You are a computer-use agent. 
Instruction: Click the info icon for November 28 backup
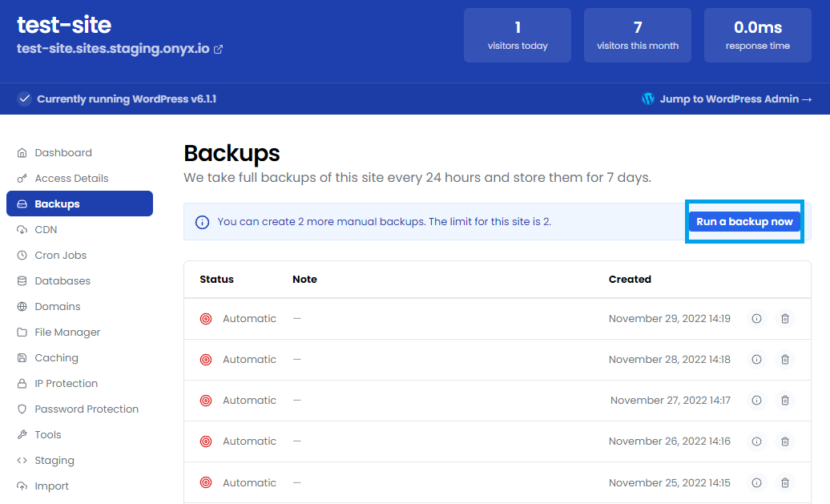pyautogui.click(x=757, y=360)
